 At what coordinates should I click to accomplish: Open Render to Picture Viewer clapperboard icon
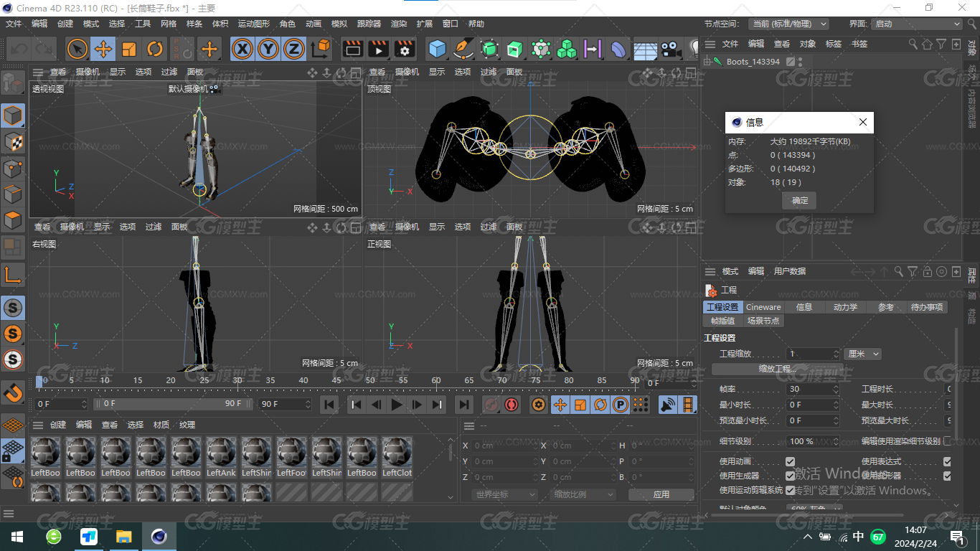[379, 49]
